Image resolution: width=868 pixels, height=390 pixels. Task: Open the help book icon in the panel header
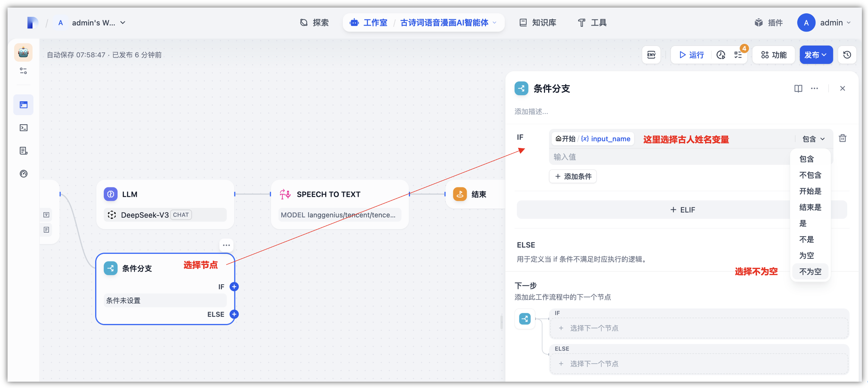[x=798, y=88]
